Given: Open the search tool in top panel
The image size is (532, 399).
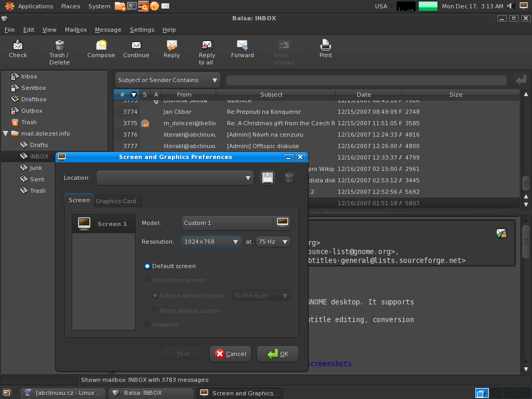Looking at the screenshot, I should [143, 6].
